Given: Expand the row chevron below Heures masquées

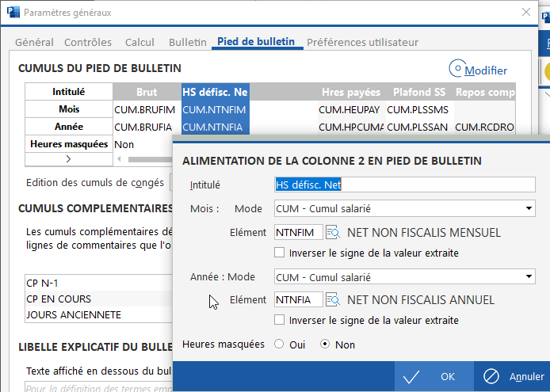Looking at the screenshot, I should pos(68,159).
